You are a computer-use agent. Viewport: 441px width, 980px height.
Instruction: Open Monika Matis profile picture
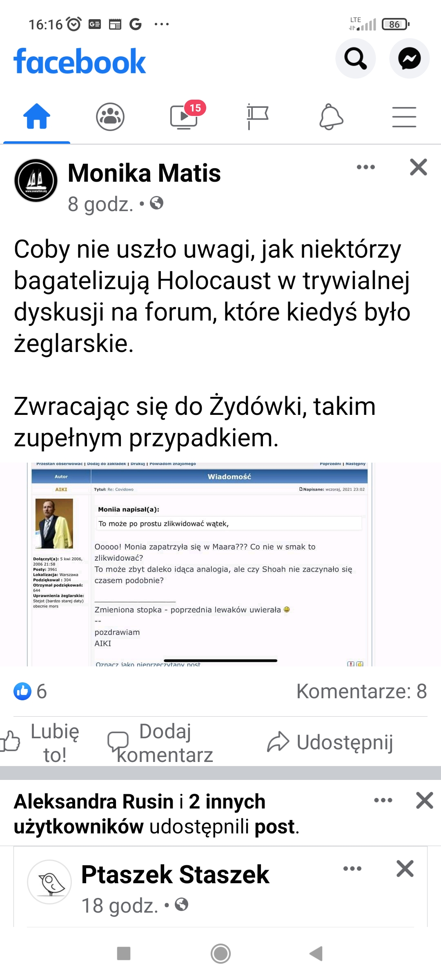(36, 180)
